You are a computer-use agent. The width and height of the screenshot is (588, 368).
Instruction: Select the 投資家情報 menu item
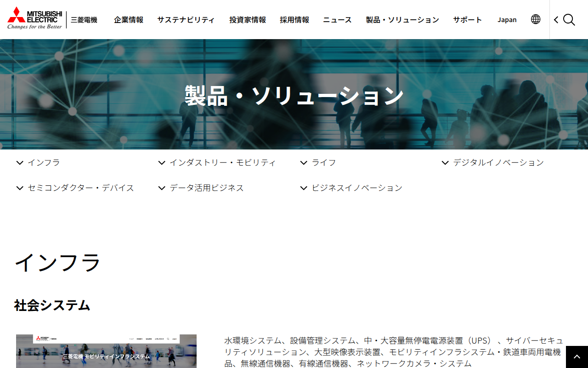point(247,20)
